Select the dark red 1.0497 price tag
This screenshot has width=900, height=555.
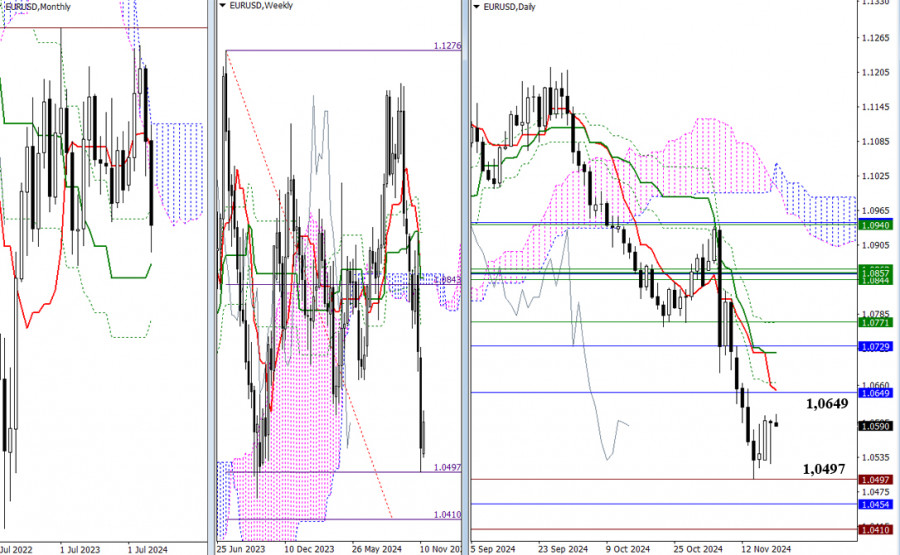875,480
